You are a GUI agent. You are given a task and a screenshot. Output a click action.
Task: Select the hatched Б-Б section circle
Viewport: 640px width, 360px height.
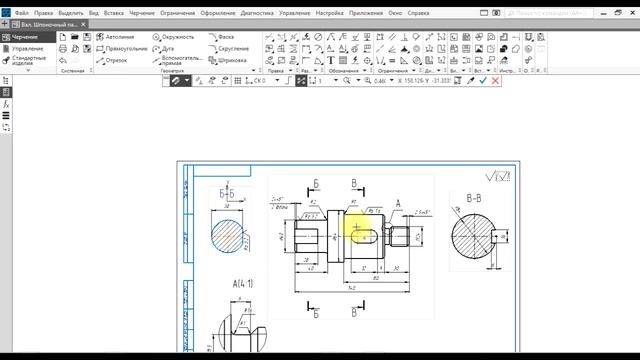pos(227,236)
